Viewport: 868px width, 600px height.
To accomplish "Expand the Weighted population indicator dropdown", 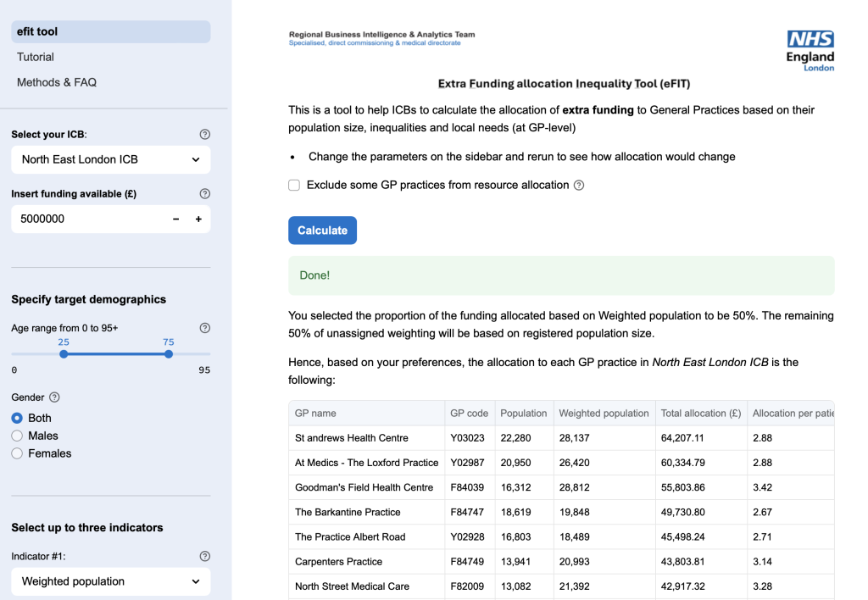I will click(x=110, y=581).
